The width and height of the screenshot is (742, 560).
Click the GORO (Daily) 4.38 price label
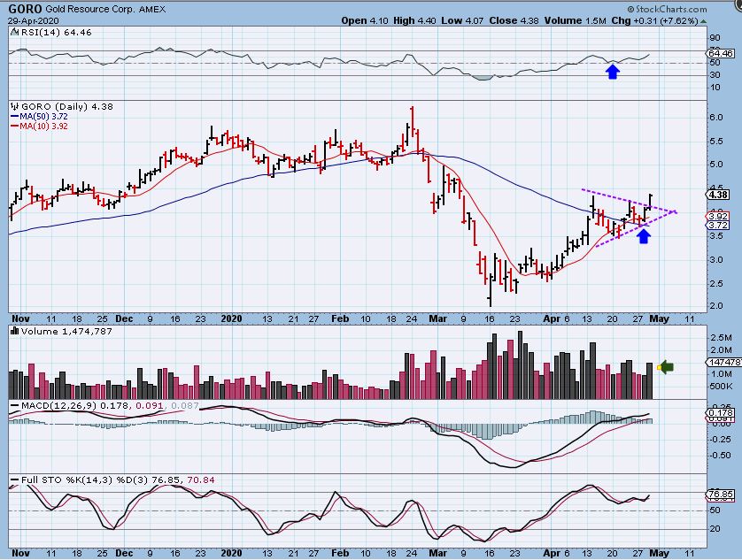pos(67,107)
